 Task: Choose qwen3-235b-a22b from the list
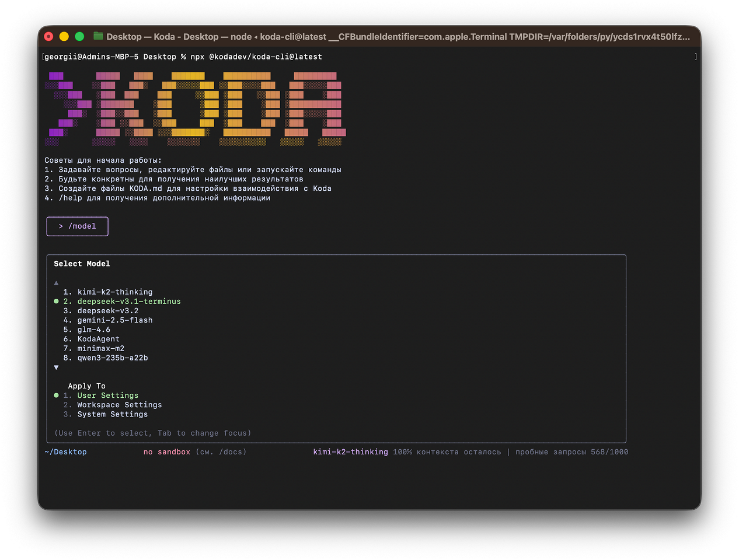click(112, 358)
